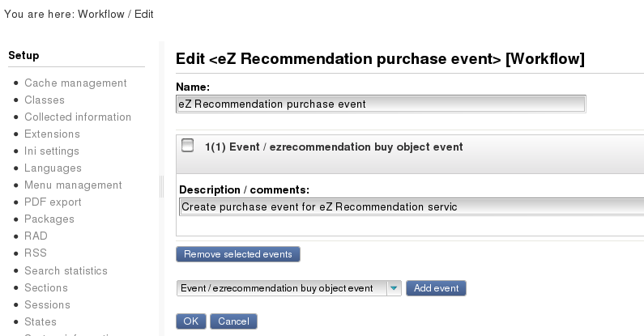Viewport: 644px width, 336px height.
Task: Open Cache management in Setup menu
Action: [x=75, y=83]
